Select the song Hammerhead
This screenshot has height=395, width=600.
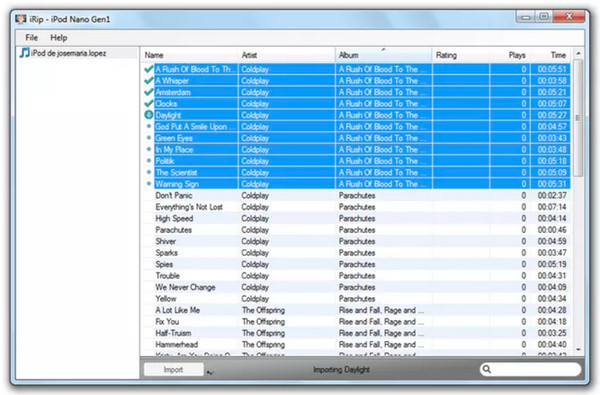[x=176, y=345]
